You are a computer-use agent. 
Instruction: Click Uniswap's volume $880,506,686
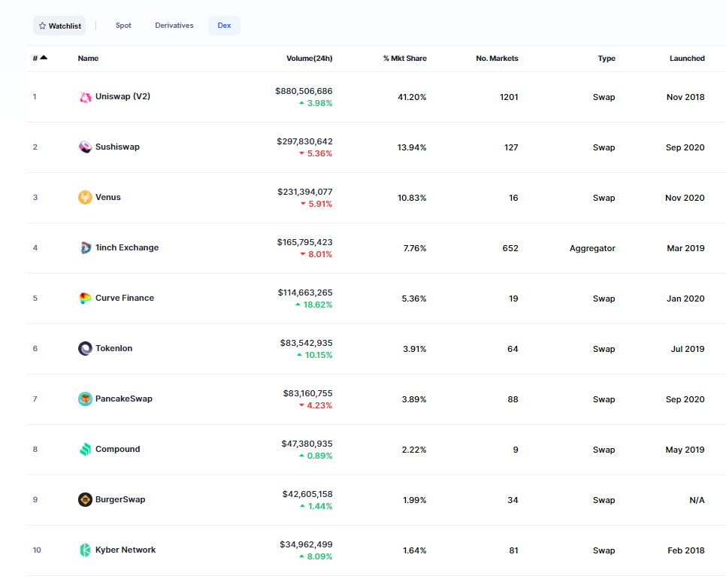pyautogui.click(x=304, y=91)
